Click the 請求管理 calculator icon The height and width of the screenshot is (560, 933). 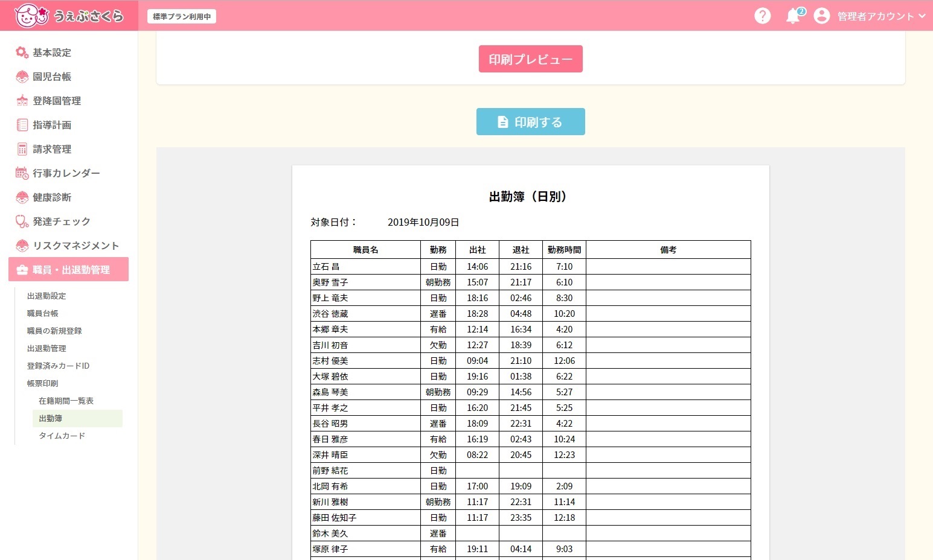22,149
